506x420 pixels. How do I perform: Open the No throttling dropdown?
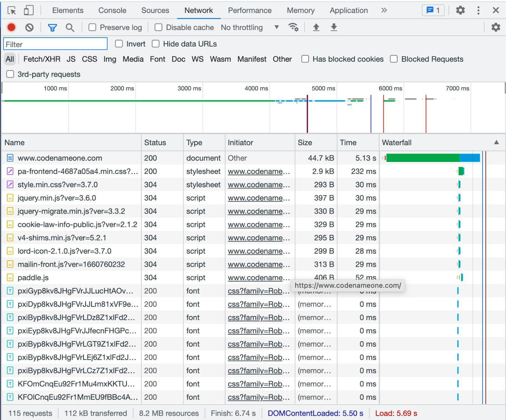[x=250, y=27]
